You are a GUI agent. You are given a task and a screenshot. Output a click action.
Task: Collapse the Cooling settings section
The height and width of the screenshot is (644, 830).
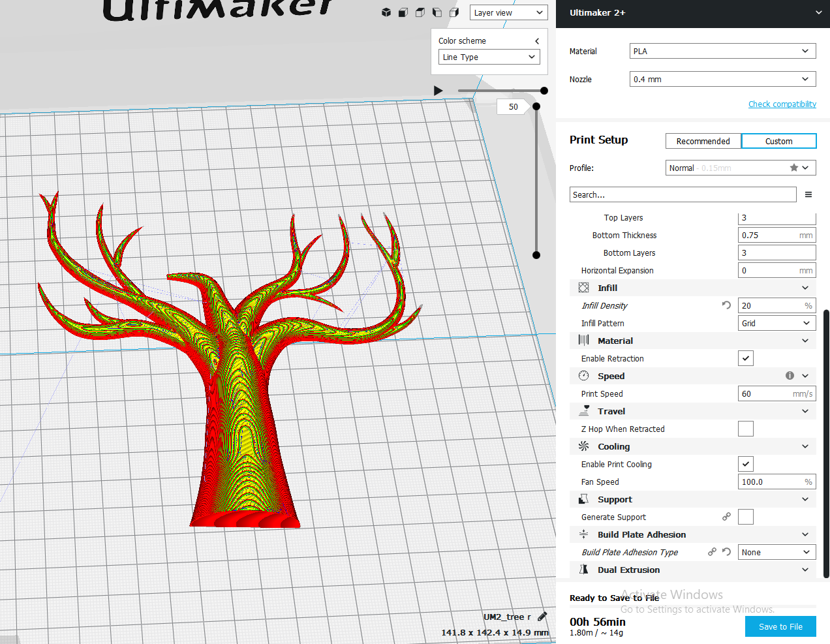(x=805, y=446)
